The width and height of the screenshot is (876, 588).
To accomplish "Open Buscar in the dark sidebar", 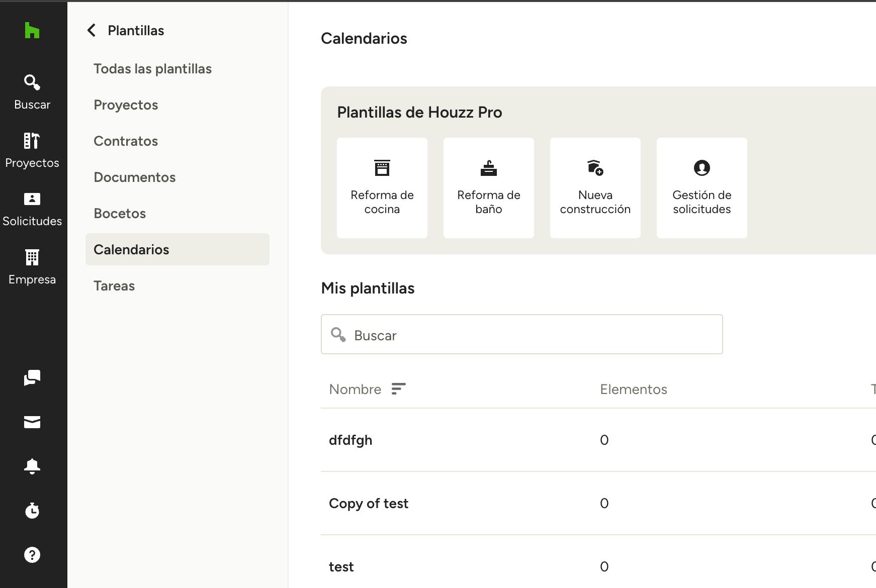I will tap(32, 92).
